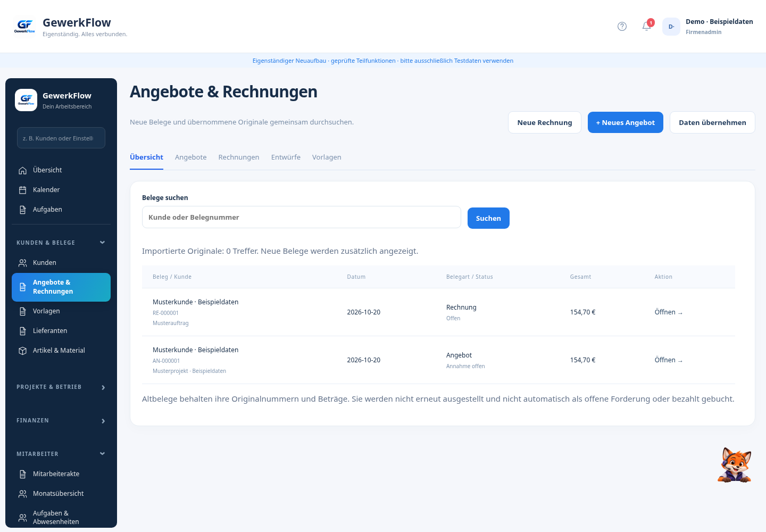Open Lieferanten in the sidebar
This screenshot has height=532, width=766.
[x=61, y=331]
